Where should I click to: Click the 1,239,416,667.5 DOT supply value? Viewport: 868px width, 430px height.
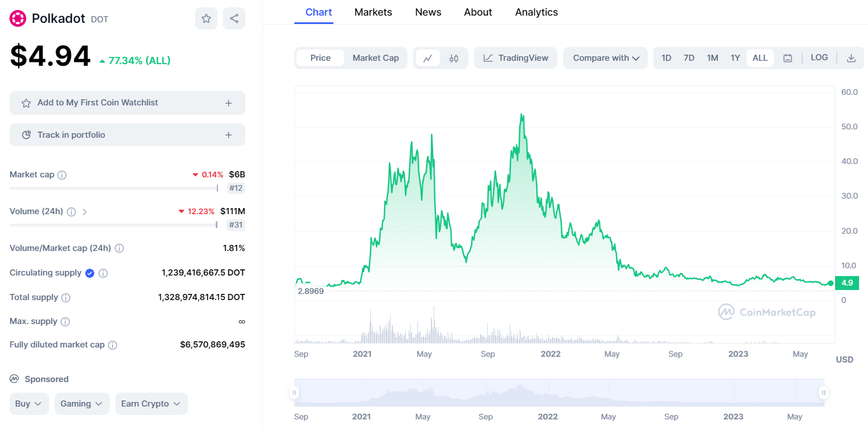click(203, 273)
